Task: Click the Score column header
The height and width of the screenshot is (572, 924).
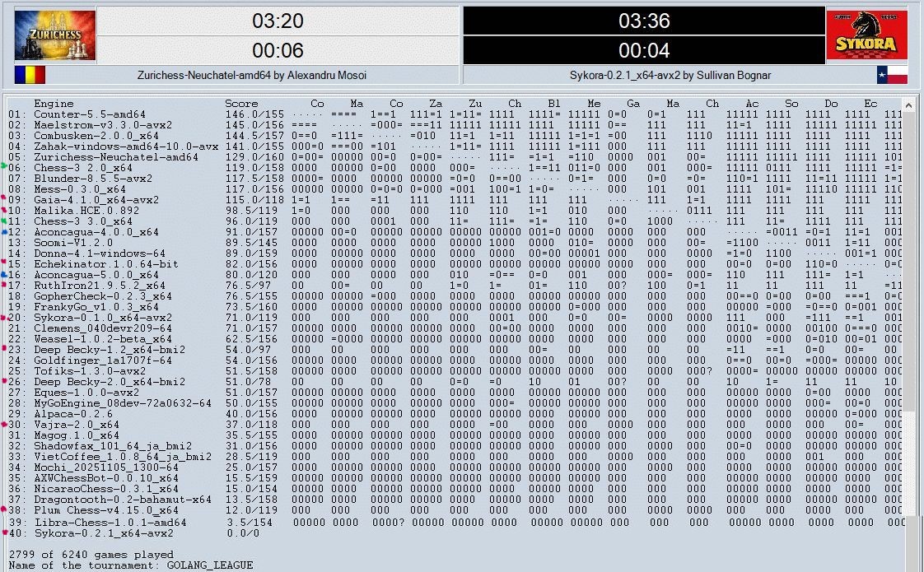Action: 241,104
